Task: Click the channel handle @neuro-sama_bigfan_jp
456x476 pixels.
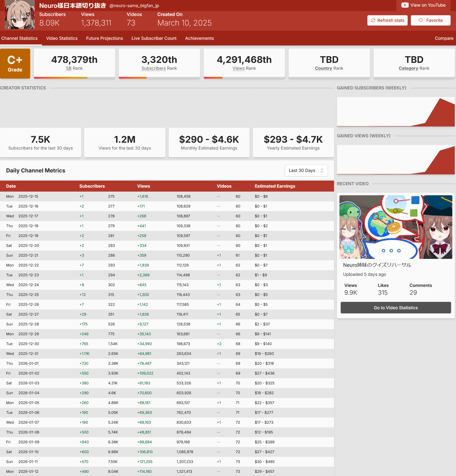Action: [134, 6]
